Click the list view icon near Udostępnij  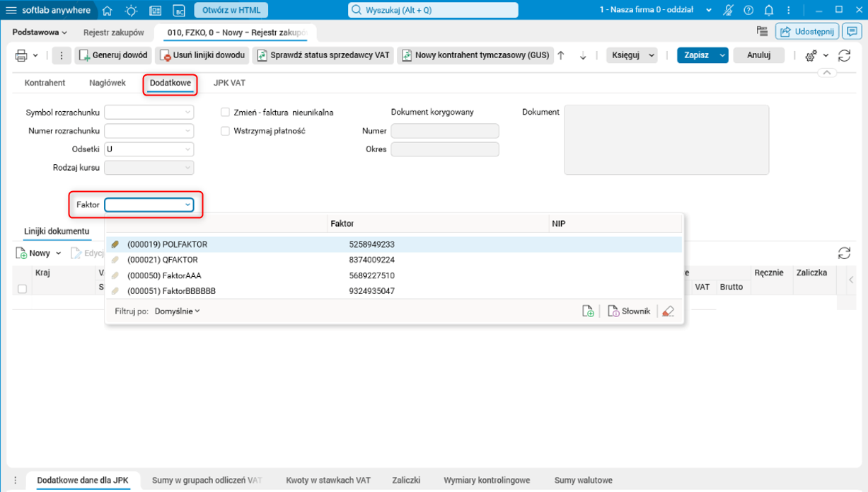pos(762,31)
